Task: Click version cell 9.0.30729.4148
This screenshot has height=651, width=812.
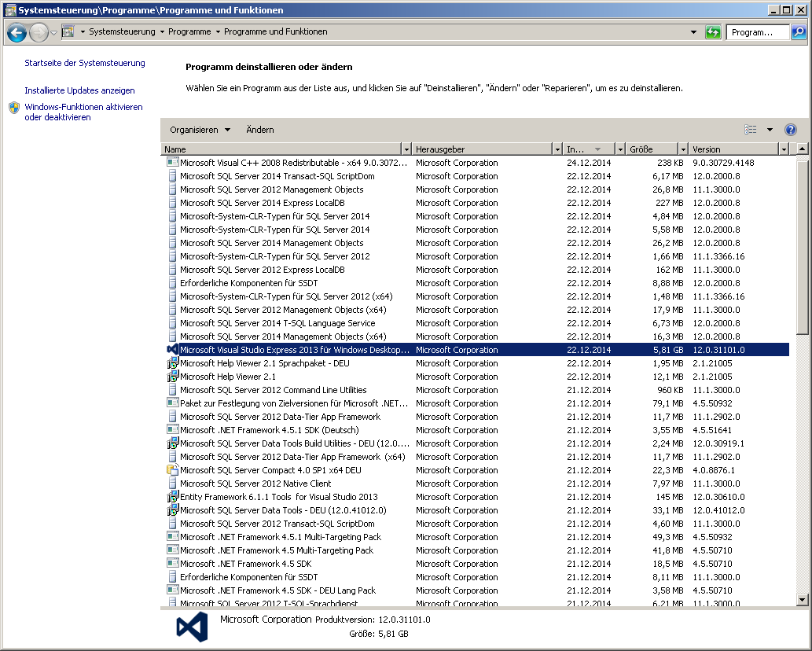Action: coord(723,163)
